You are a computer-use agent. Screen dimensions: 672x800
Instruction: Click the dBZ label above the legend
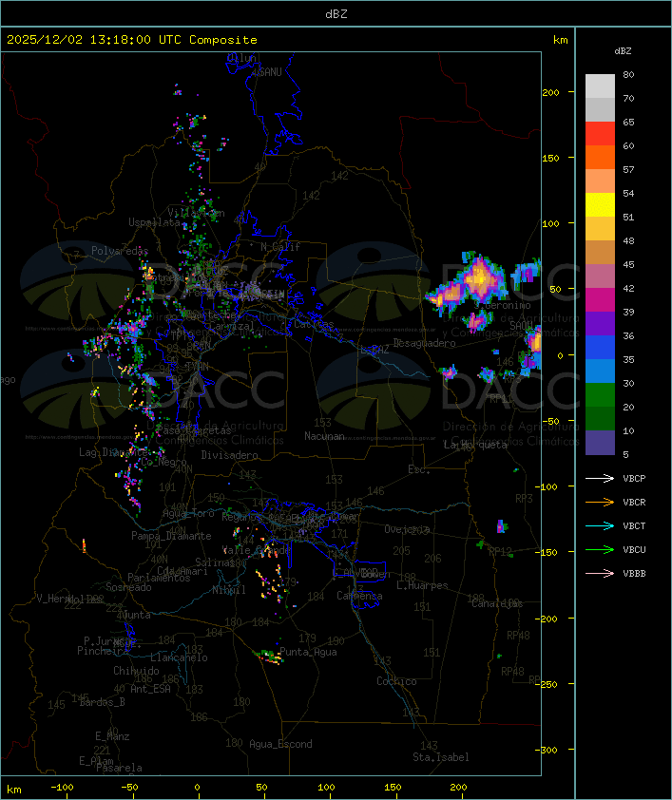coord(623,51)
